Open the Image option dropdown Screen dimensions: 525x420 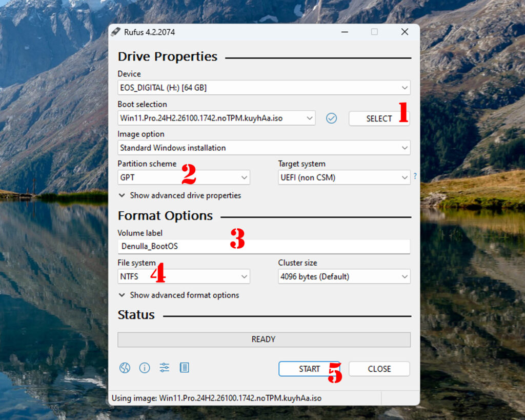264,148
